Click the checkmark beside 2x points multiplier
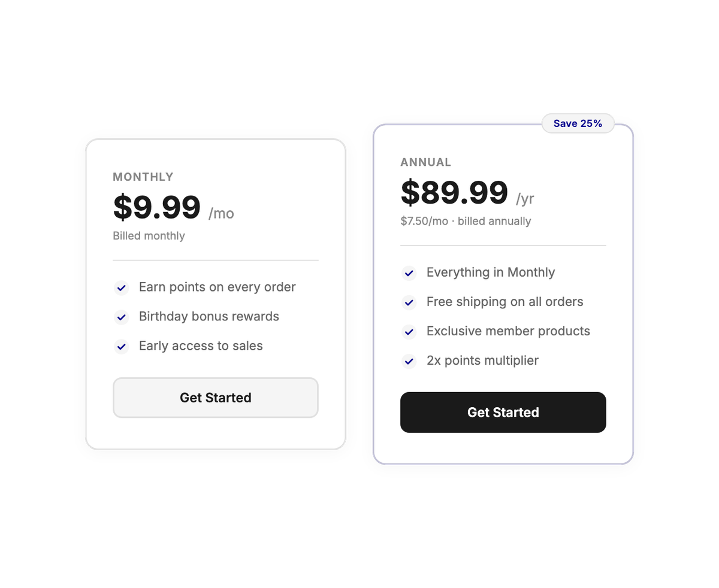Screen dimensions: 719x588 pyautogui.click(x=409, y=361)
